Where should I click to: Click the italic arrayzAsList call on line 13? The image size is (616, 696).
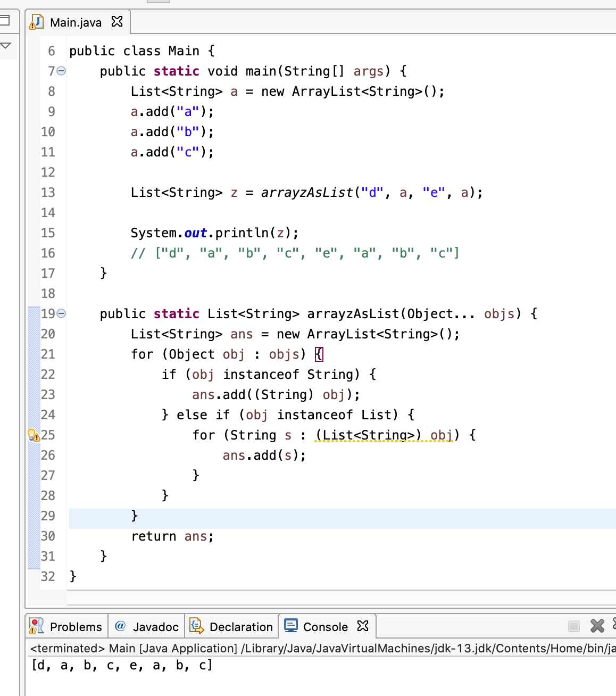coord(307,193)
